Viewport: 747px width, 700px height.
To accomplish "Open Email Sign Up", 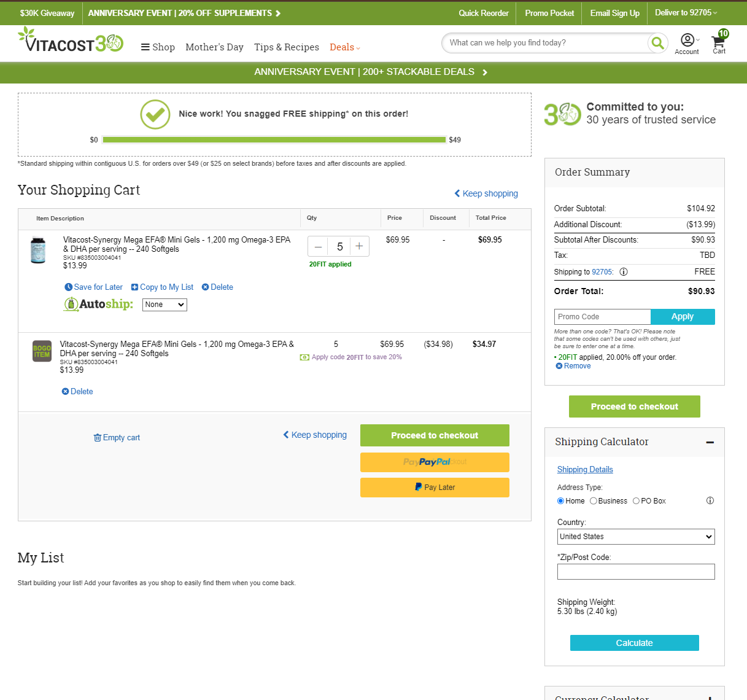I will (x=614, y=13).
